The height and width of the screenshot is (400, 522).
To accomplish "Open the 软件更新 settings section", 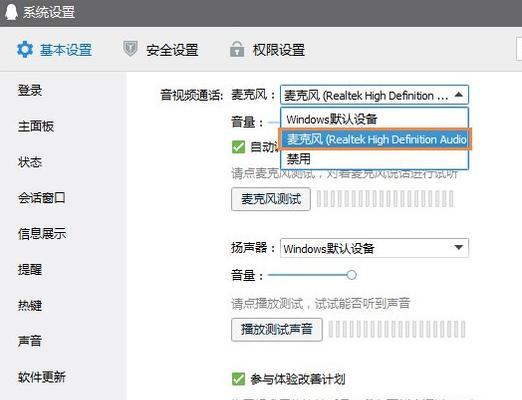I will (x=42, y=377).
